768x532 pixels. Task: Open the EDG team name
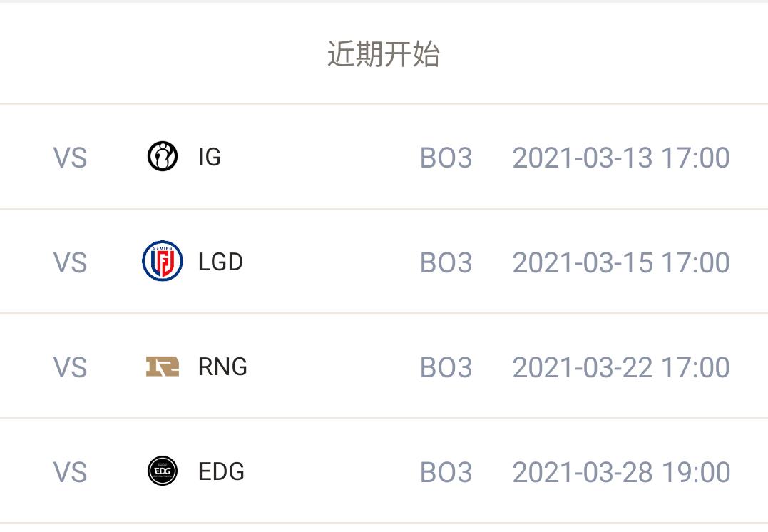point(221,472)
